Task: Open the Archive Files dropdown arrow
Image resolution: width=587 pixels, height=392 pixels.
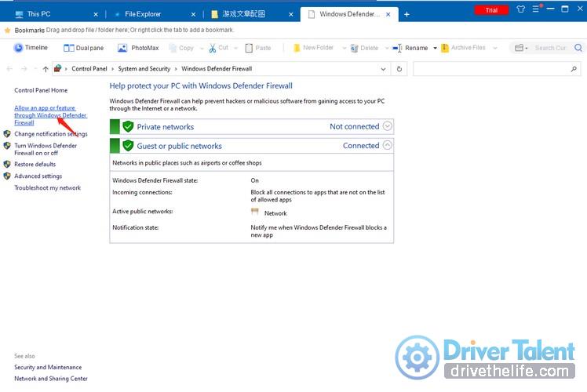Action: click(x=495, y=48)
